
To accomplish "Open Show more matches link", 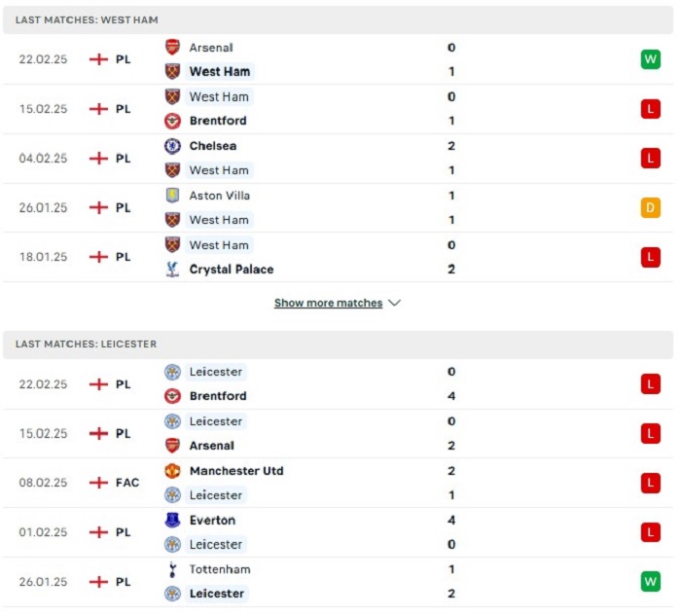I will (x=329, y=303).
